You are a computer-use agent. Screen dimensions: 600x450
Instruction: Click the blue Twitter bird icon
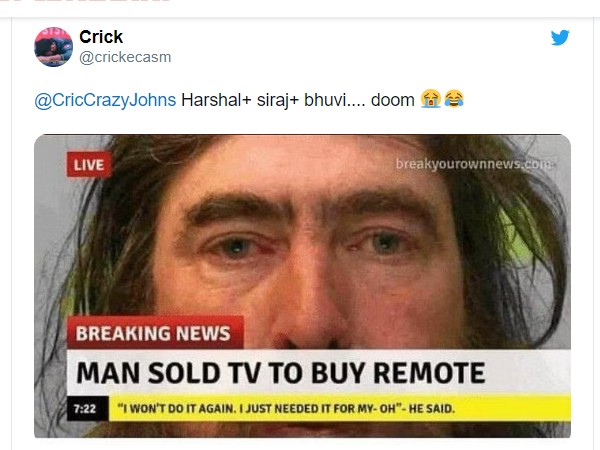click(560, 38)
